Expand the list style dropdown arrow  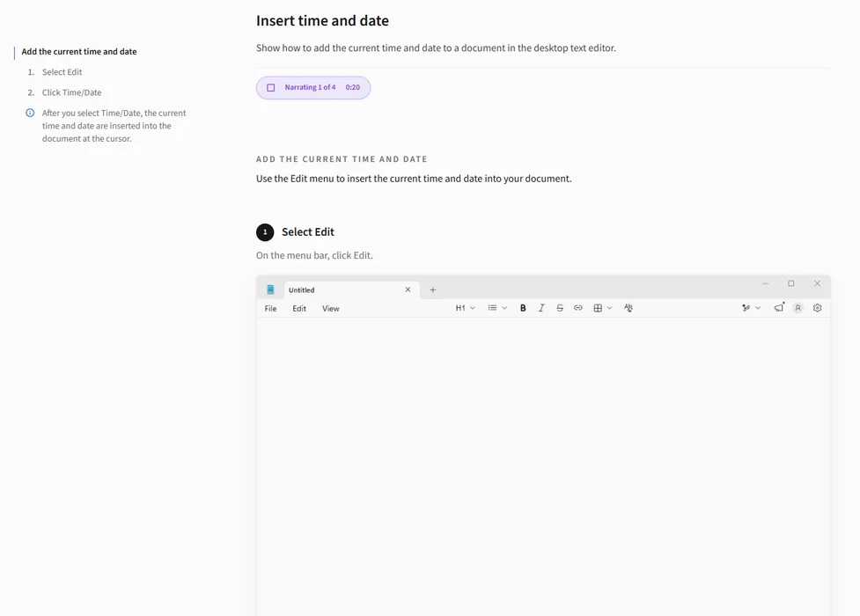504,308
